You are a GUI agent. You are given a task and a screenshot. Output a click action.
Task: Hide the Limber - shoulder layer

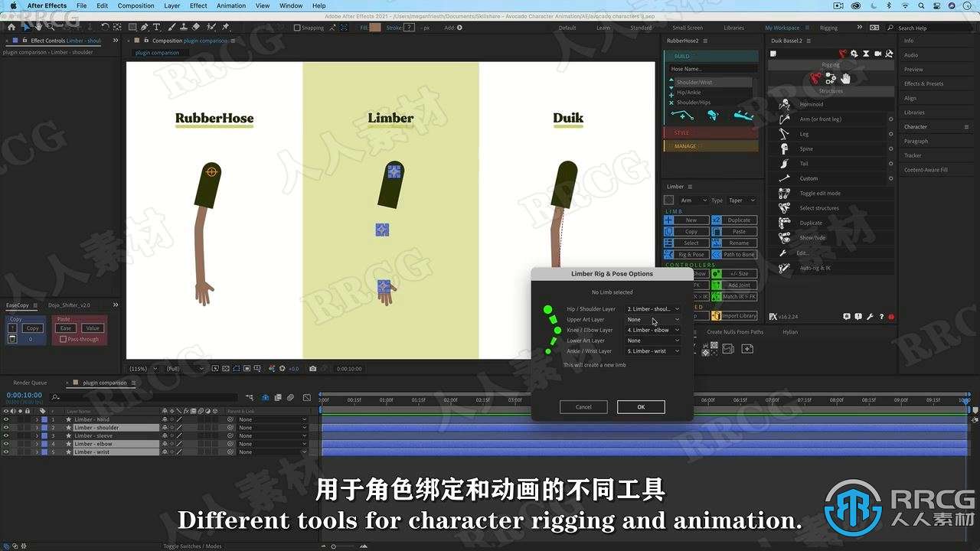point(6,428)
